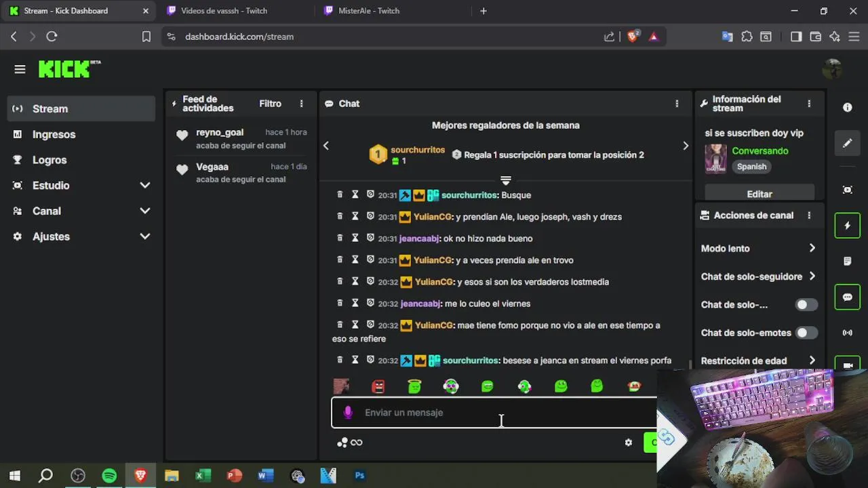
Task: Click the lightning bolt icon in right sidebar
Action: tap(847, 226)
